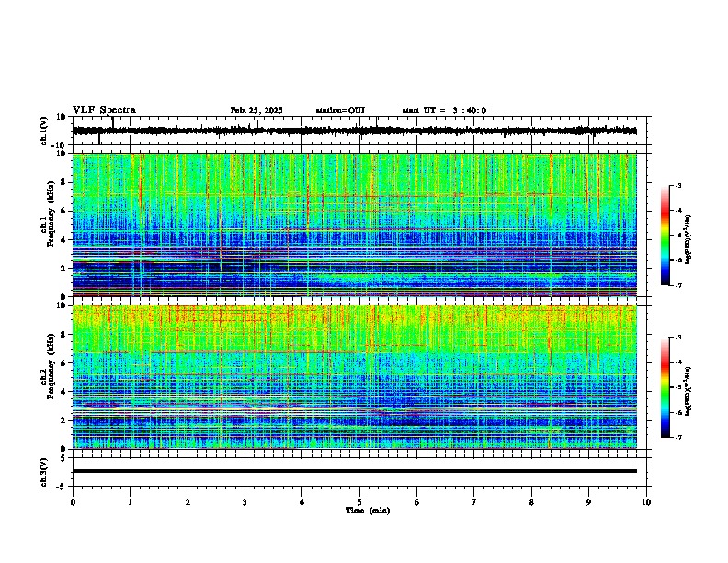Click the upper color bar's log(PSD) label
Screen dimensions: 728x563
point(688,239)
